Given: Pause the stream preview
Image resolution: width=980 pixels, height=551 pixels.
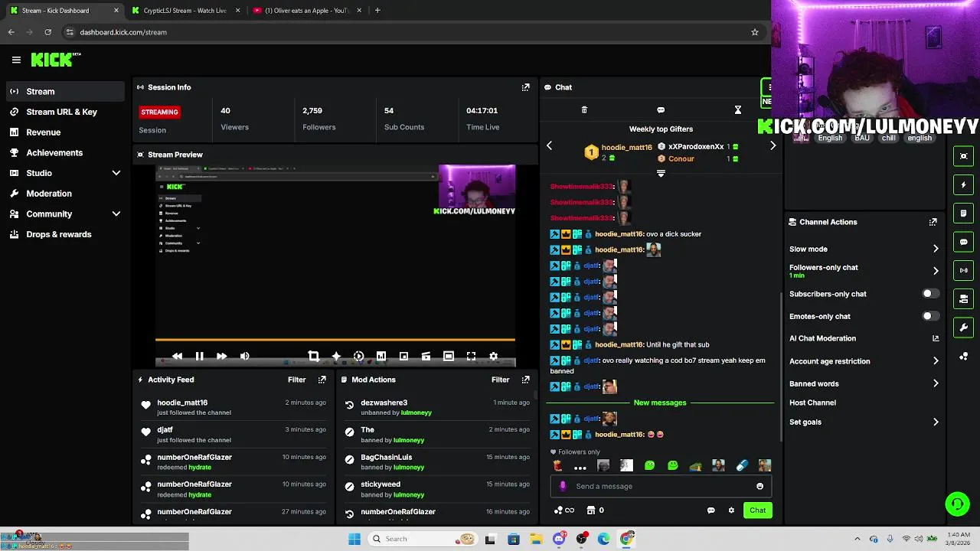Looking at the screenshot, I should coord(199,356).
